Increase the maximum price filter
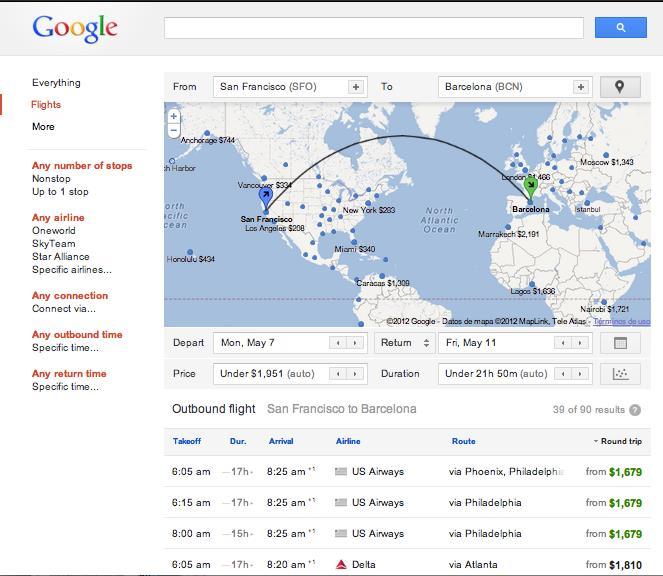Image resolution: width=663 pixels, height=576 pixels. click(355, 374)
